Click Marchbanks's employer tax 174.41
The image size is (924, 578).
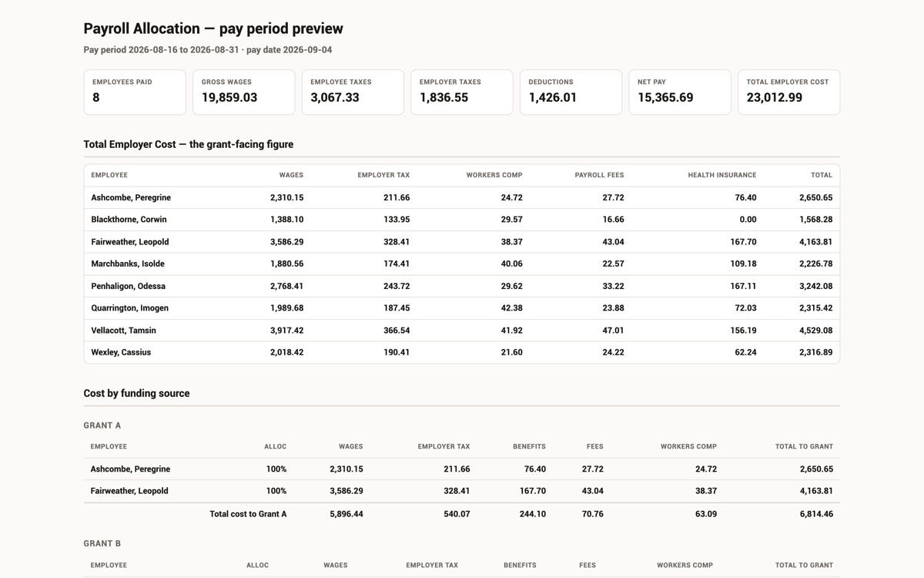397,264
